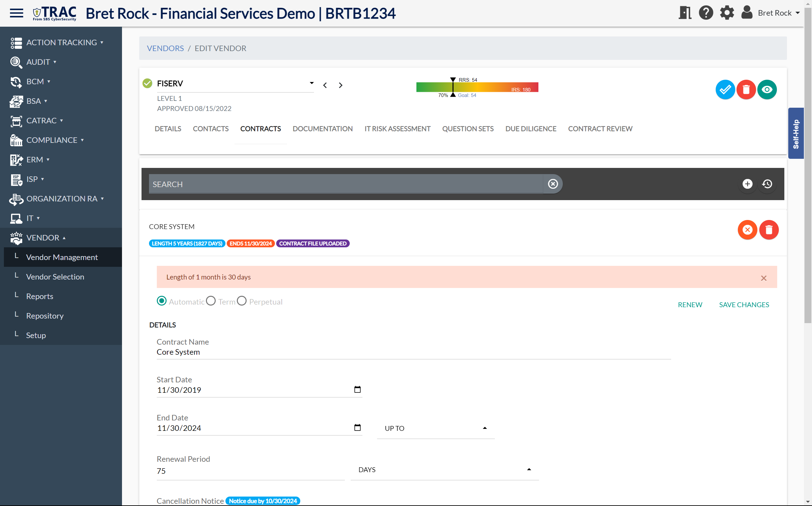Click the RRS risk score gradient bar
The height and width of the screenshot is (506, 812).
(x=477, y=87)
